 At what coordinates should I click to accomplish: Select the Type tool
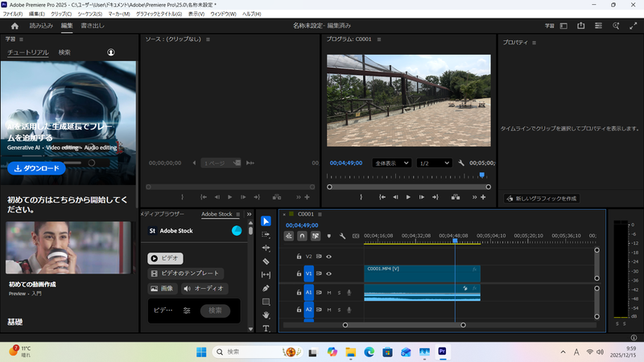(x=266, y=328)
